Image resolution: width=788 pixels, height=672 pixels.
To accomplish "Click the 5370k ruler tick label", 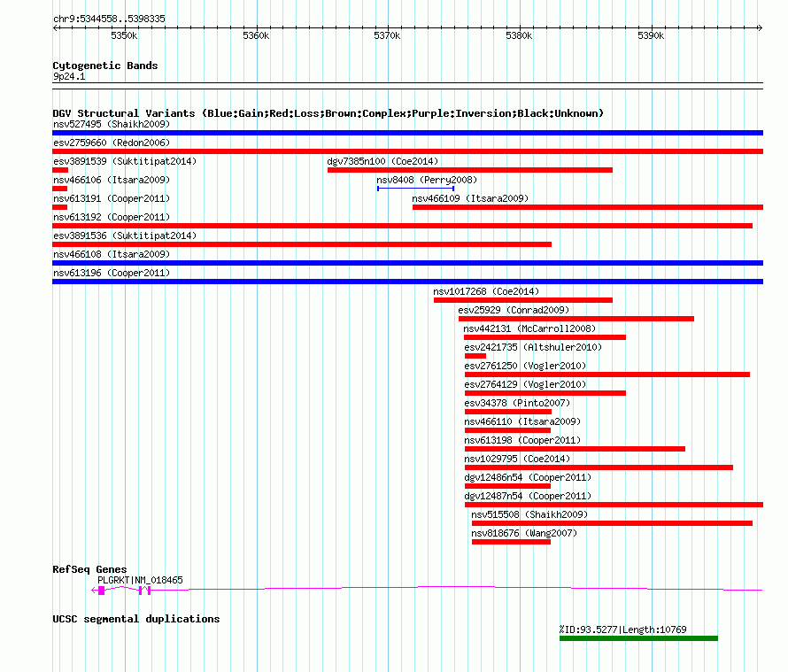I will [387, 35].
